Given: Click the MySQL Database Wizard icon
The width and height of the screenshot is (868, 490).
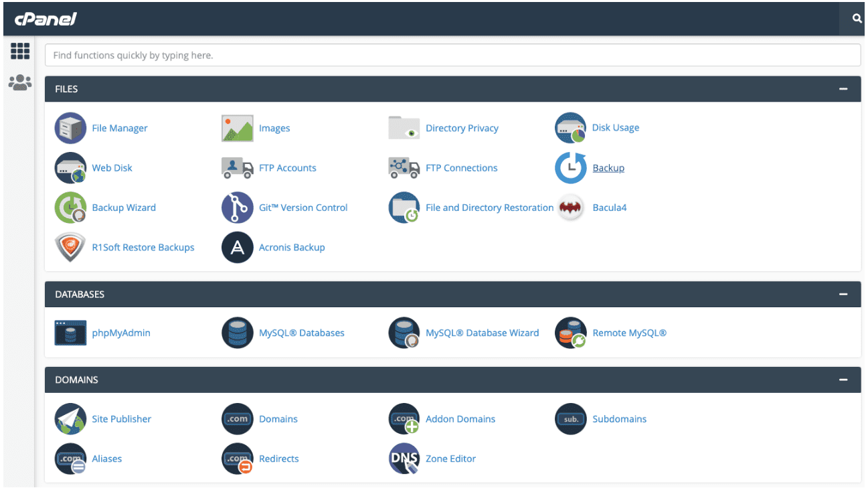Looking at the screenshot, I should 404,333.
